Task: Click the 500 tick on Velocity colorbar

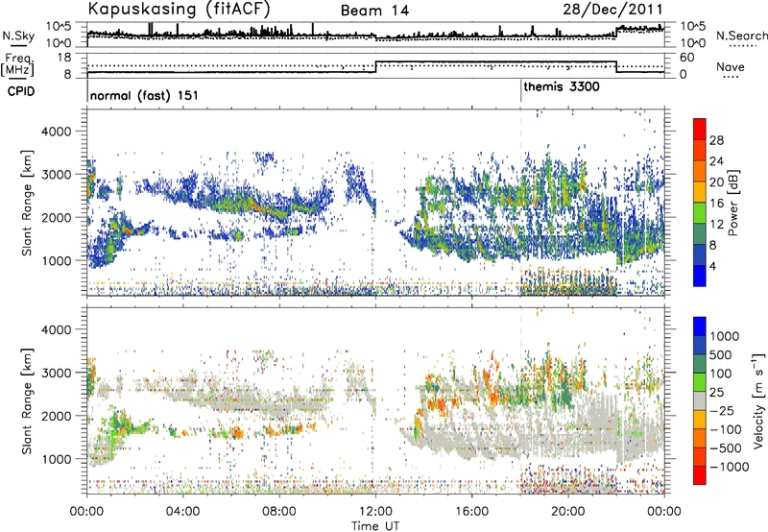Action: pyautogui.click(x=721, y=354)
